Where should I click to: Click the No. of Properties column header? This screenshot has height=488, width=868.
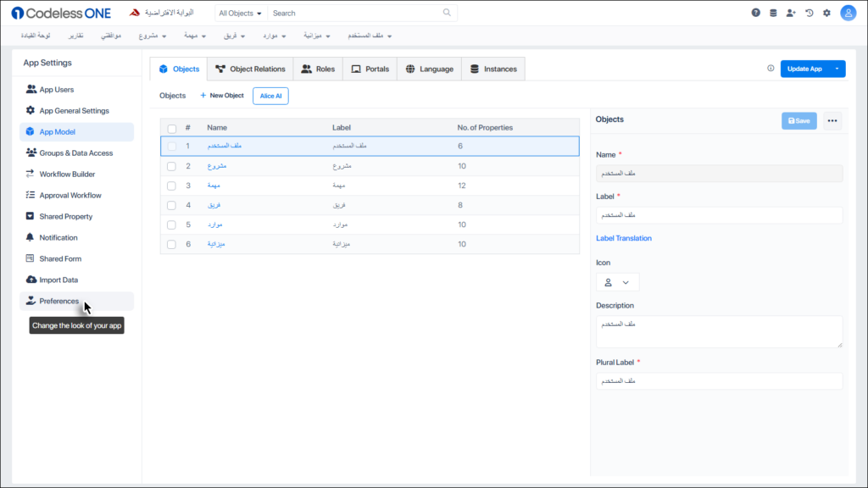(485, 128)
